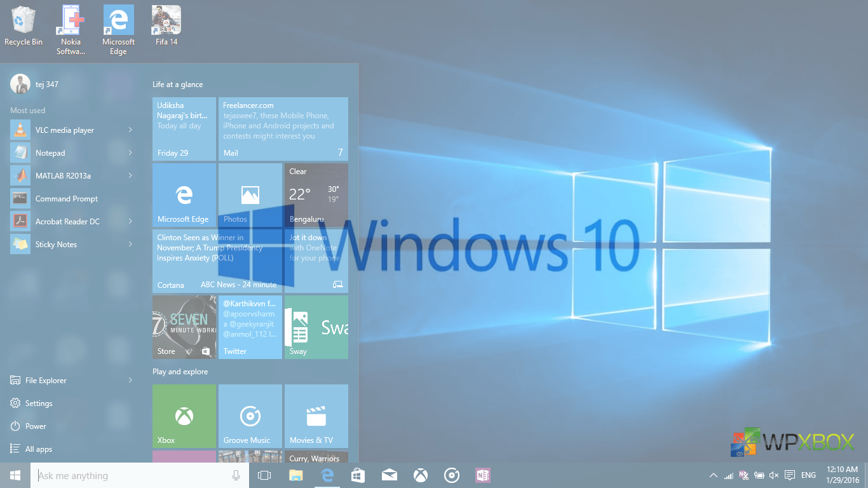
Task: Expand File Explorer jump list arrow
Action: (130, 381)
